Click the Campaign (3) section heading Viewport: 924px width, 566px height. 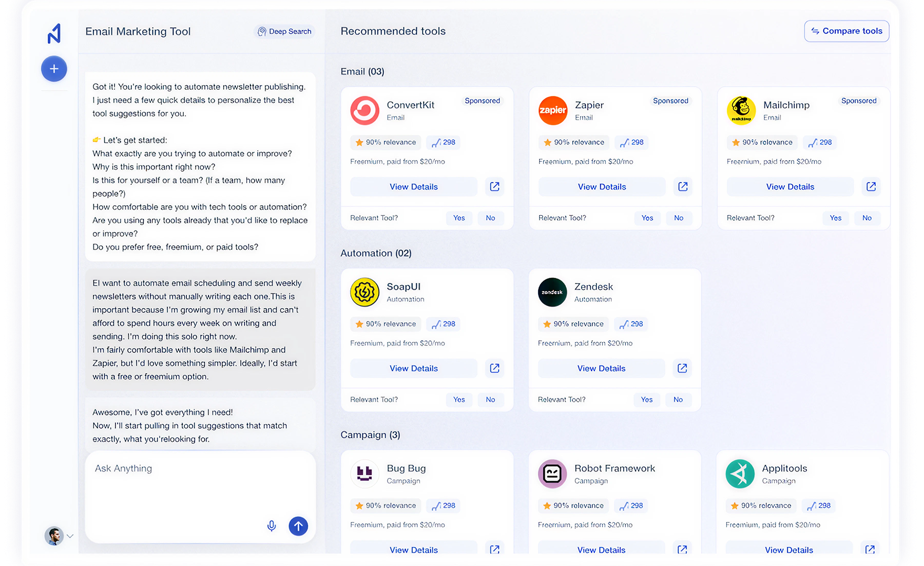[x=370, y=435]
